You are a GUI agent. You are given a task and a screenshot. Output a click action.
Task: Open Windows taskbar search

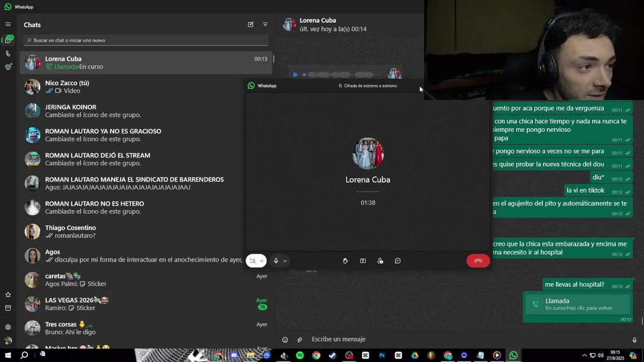(x=24, y=355)
